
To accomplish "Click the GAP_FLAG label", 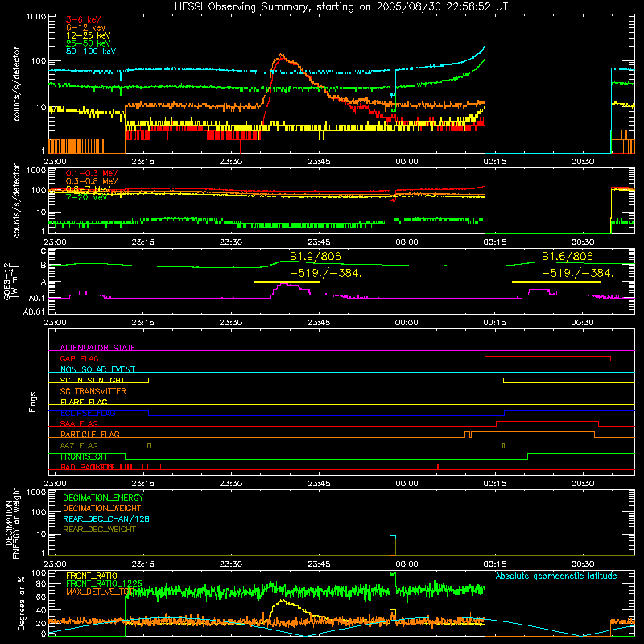I will point(79,358).
